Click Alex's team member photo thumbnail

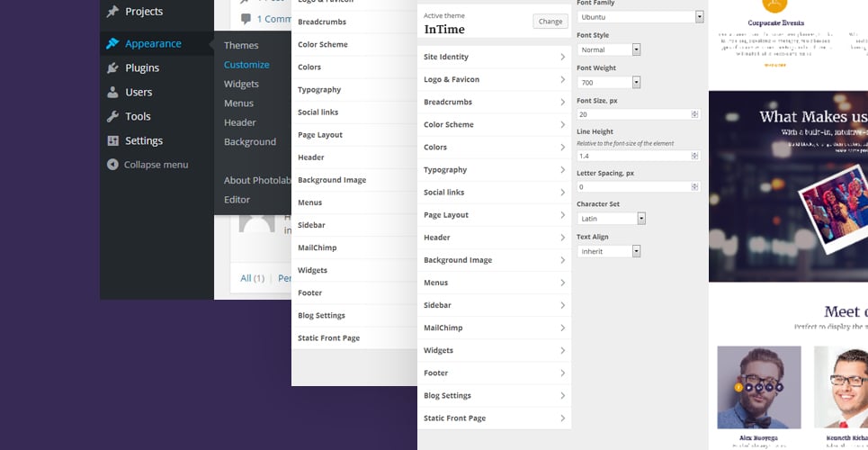pyautogui.click(x=759, y=387)
